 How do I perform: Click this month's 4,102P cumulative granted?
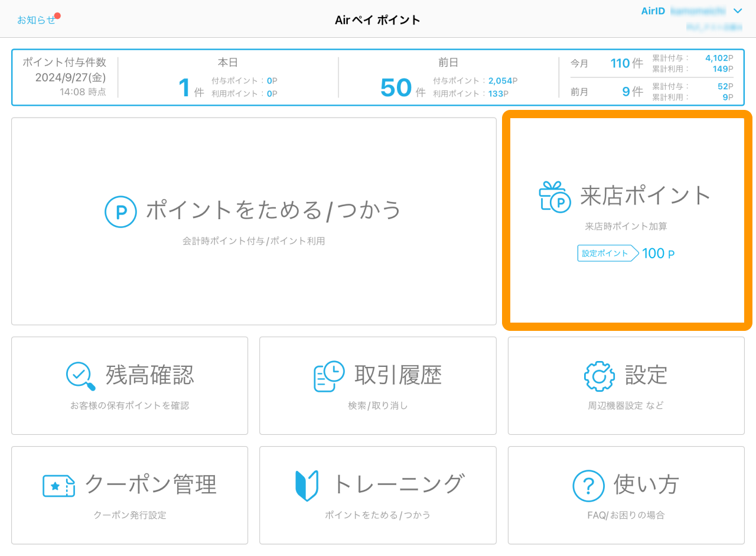click(x=719, y=58)
